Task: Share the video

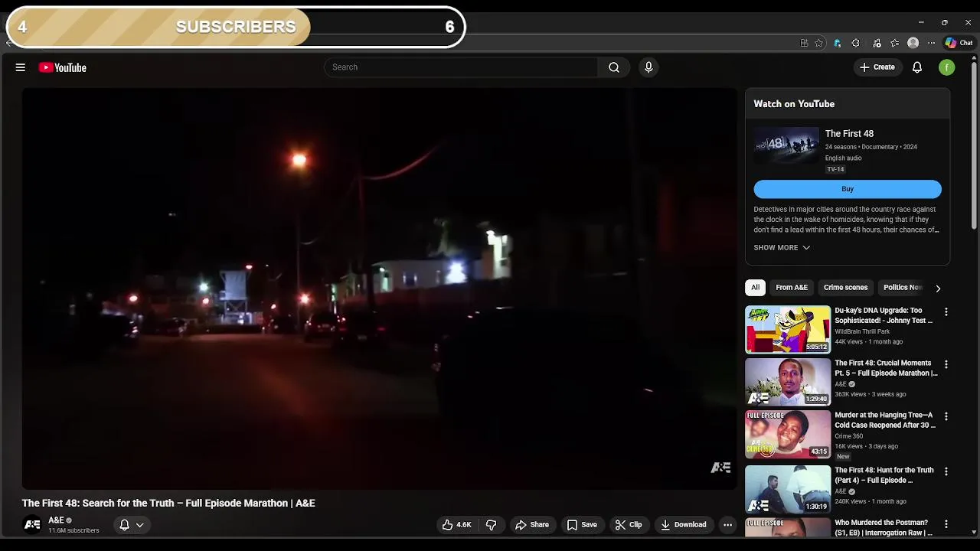Action: (x=532, y=525)
